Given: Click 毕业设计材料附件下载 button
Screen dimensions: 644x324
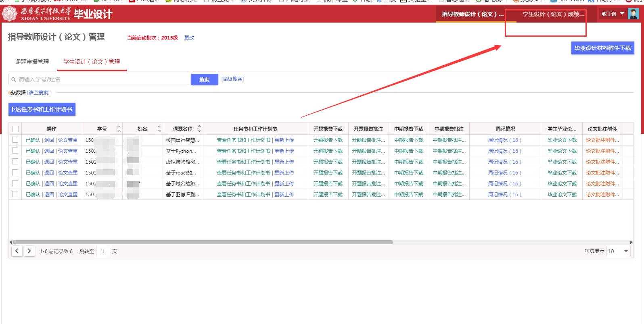Looking at the screenshot, I should [x=602, y=48].
